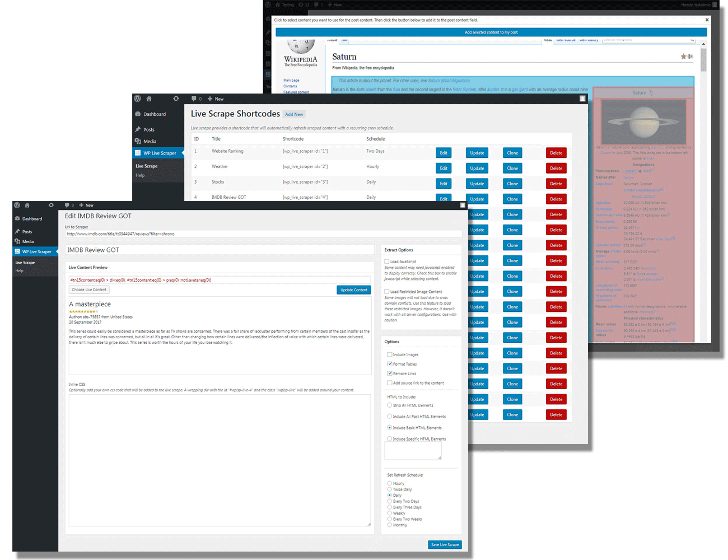
Task: Click the featured star icon beside the Saturn heading
Action: [683, 57]
